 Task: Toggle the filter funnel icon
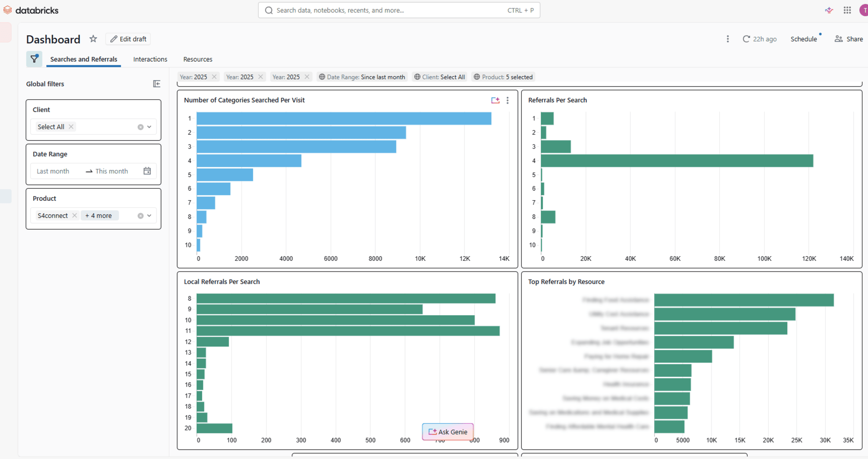[34, 59]
